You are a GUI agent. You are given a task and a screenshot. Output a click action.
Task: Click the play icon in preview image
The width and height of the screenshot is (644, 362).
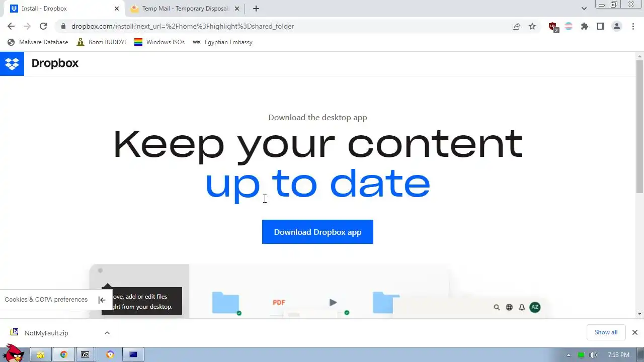(333, 302)
